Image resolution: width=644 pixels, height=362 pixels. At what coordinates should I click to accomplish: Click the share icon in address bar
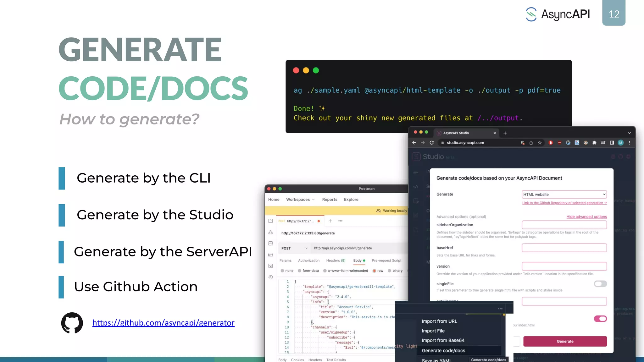click(x=531, y=143)
